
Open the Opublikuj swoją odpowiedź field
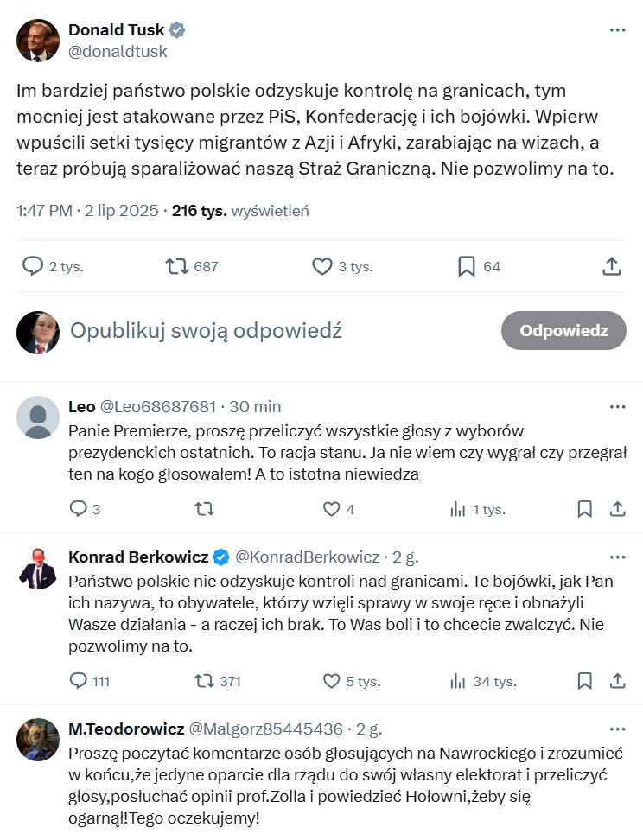[206, 330]
